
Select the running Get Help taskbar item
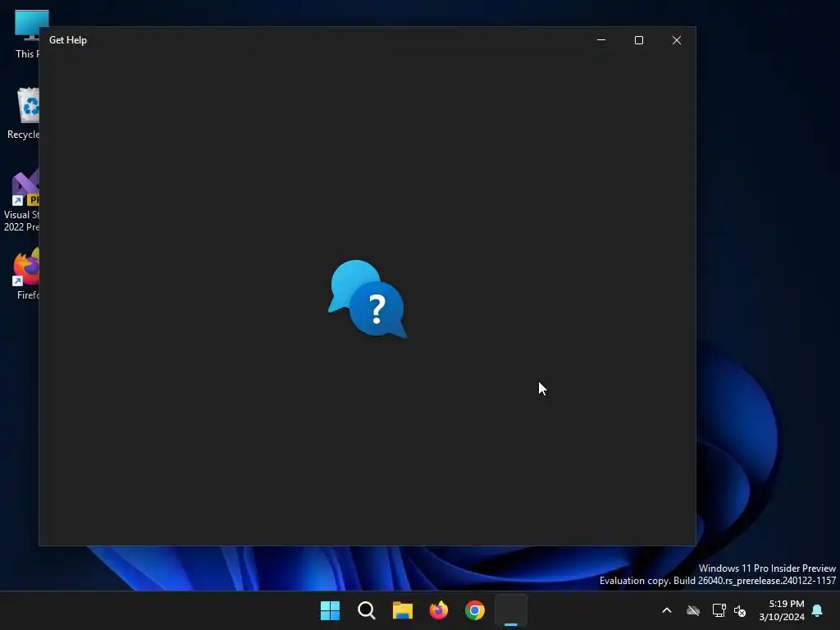(x=511, y=610)
